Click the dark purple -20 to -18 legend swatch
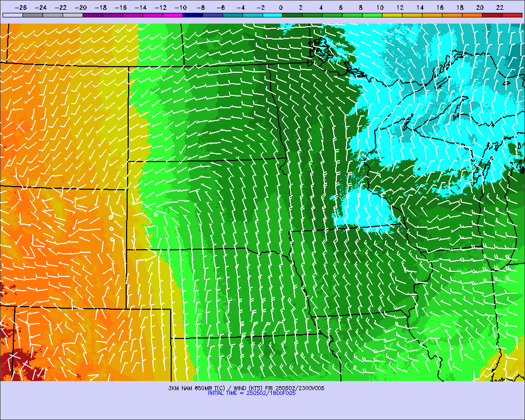Screen dimensions: 525x420 [x=93, y=15]
